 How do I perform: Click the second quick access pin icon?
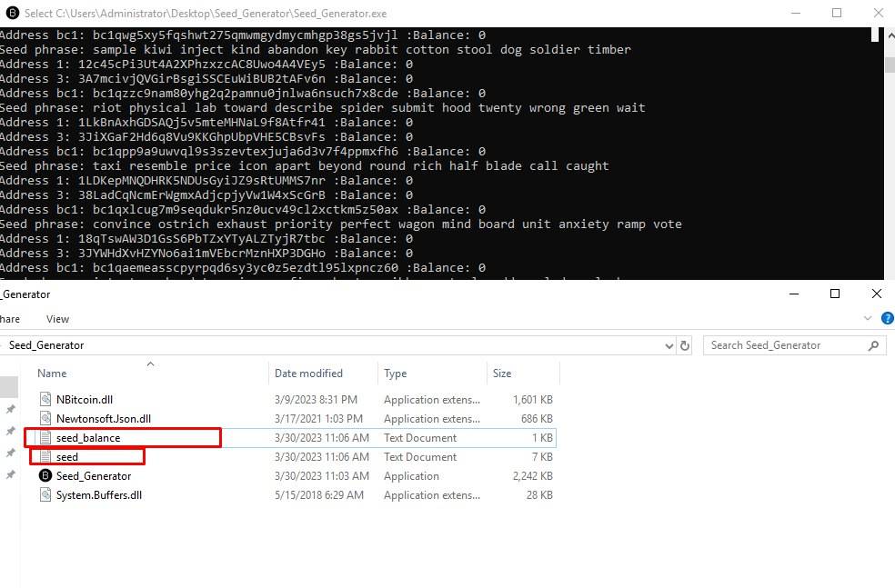coord(10,431)
